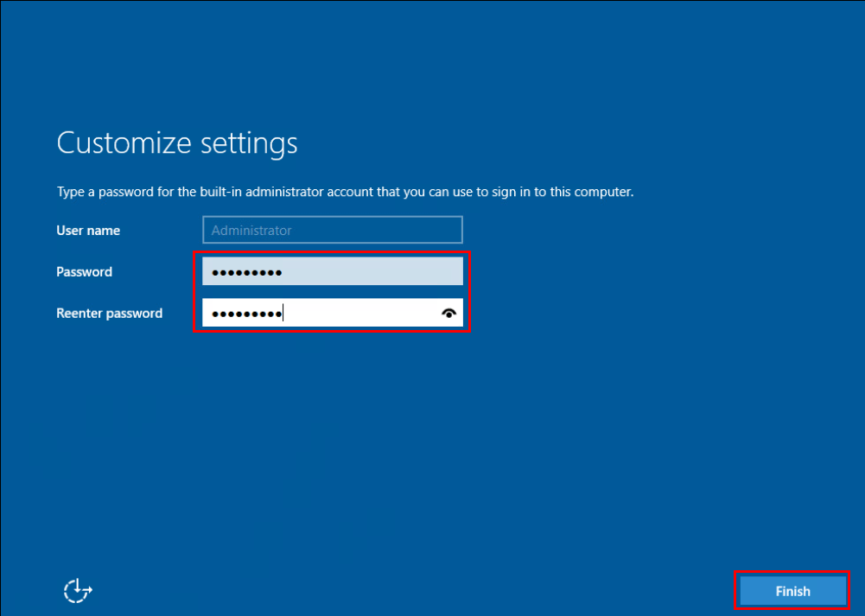The height and width of the screenshot is (616, 865).
Task: Click the 'Password' label text
Action: (x=85, y=272)
